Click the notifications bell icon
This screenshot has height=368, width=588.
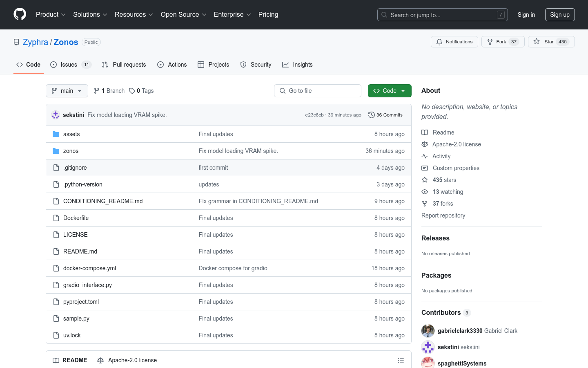pos(439,42)
